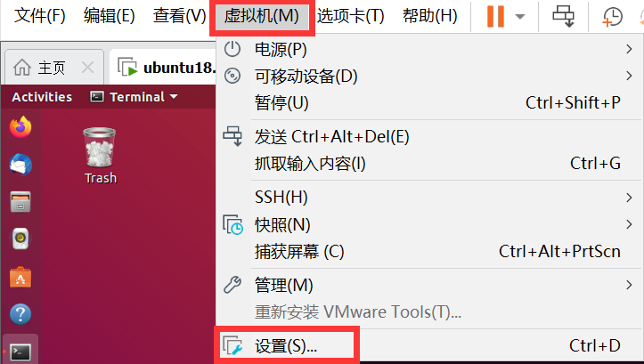Click the blue Help question-mark dock icon

(20, 314)
